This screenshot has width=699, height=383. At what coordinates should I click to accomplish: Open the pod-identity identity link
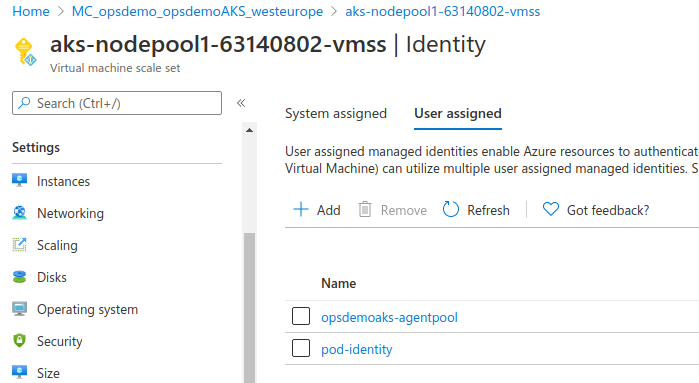357,350
